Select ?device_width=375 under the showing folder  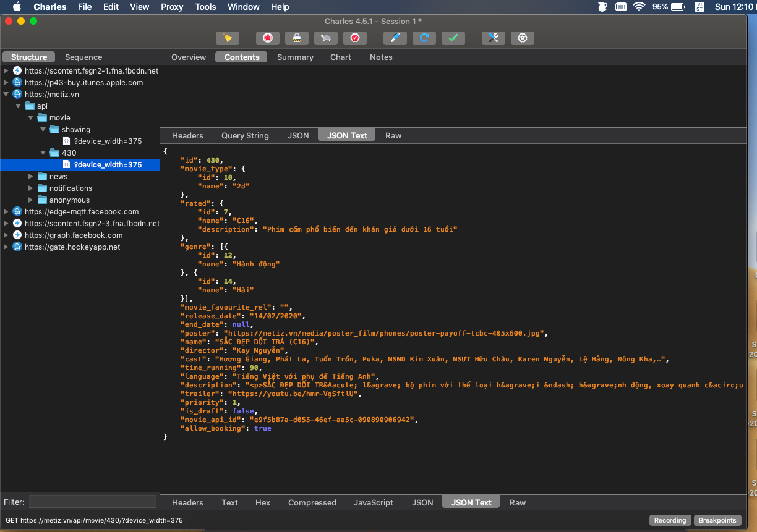[108, 141]
